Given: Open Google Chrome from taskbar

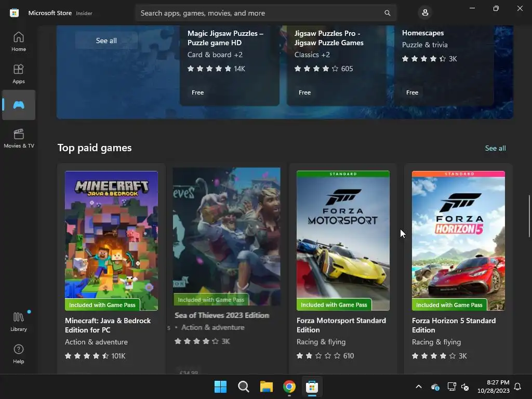Looking at the screenshot, I should (289, 387).
